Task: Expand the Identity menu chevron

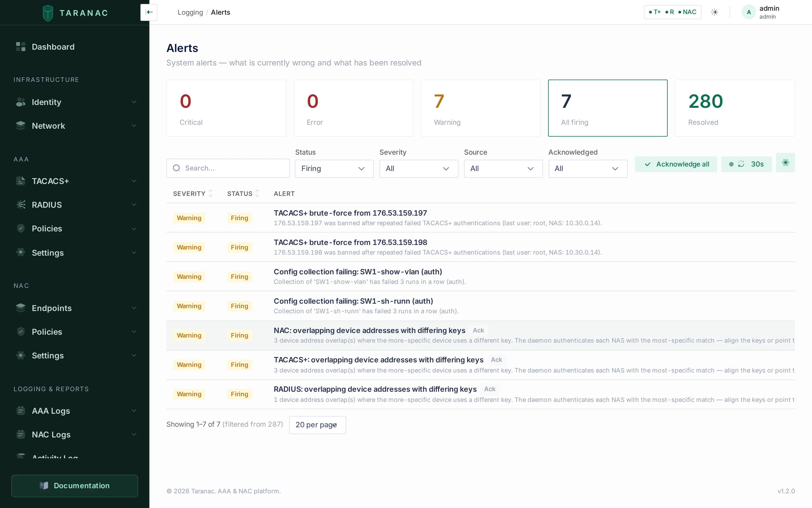Action: tap(134, 102)
